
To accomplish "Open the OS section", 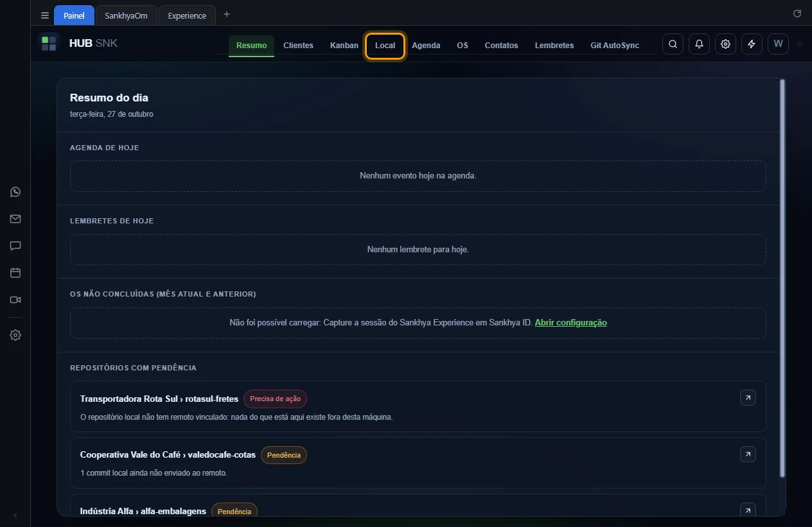I will 463,45.
